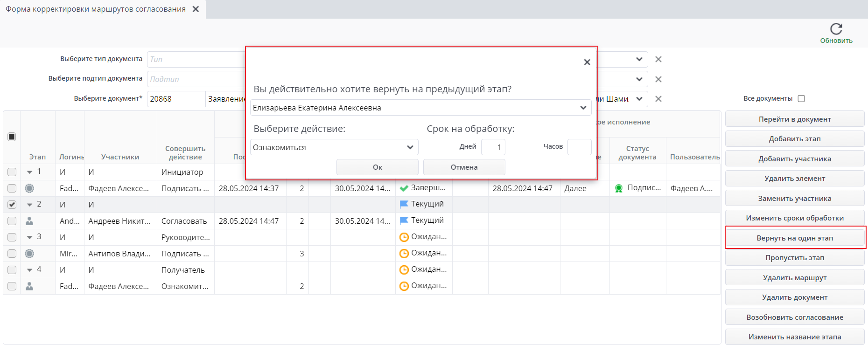Collapse stage 4 expander arrow

coord(29,270)
